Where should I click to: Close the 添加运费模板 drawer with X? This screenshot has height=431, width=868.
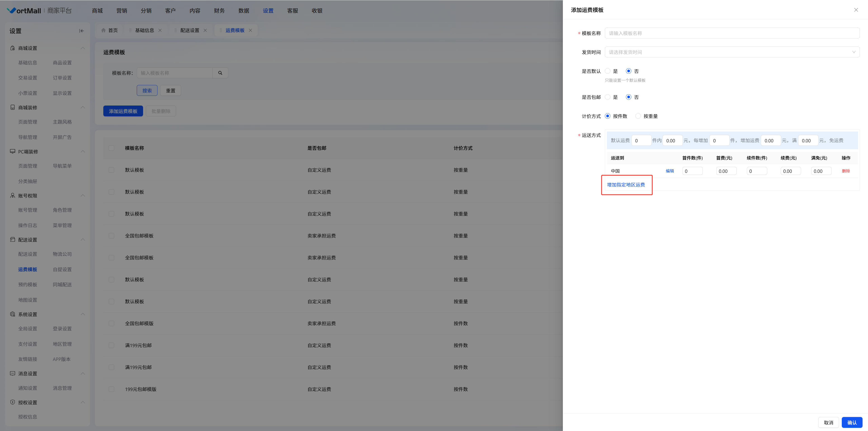coord(856,10)
